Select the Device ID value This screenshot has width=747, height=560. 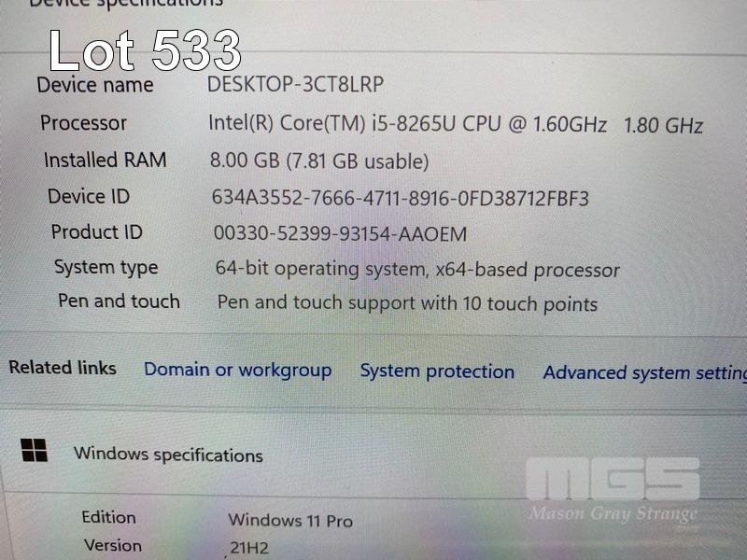pyautogui.click(x=401, y=198)
